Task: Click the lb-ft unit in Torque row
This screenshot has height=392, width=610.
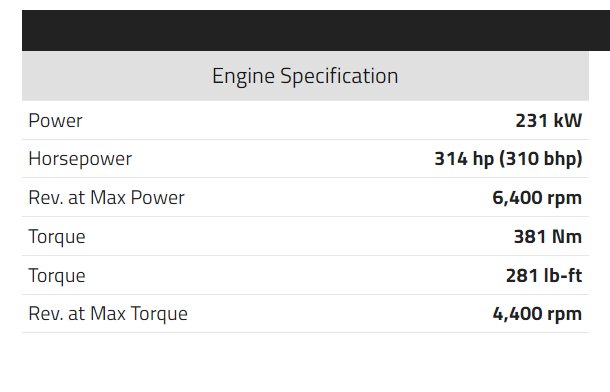Action: (563, 275)
